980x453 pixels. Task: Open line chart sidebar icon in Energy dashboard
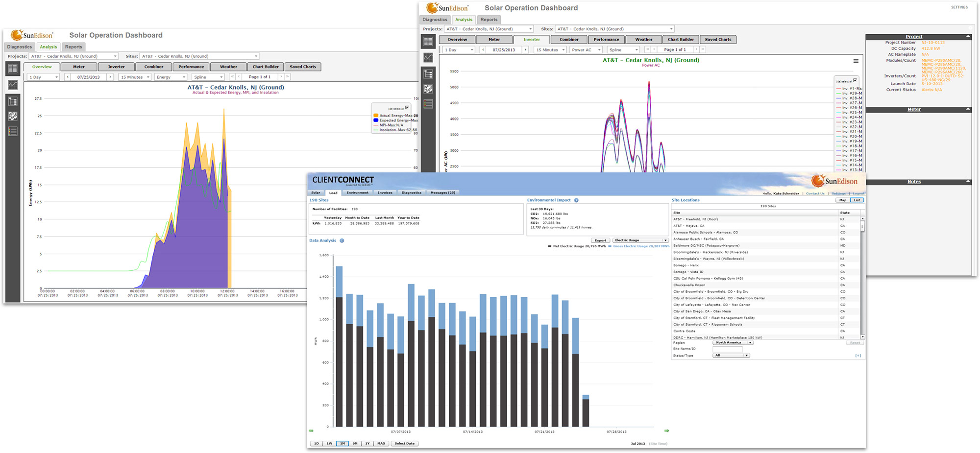13,85
